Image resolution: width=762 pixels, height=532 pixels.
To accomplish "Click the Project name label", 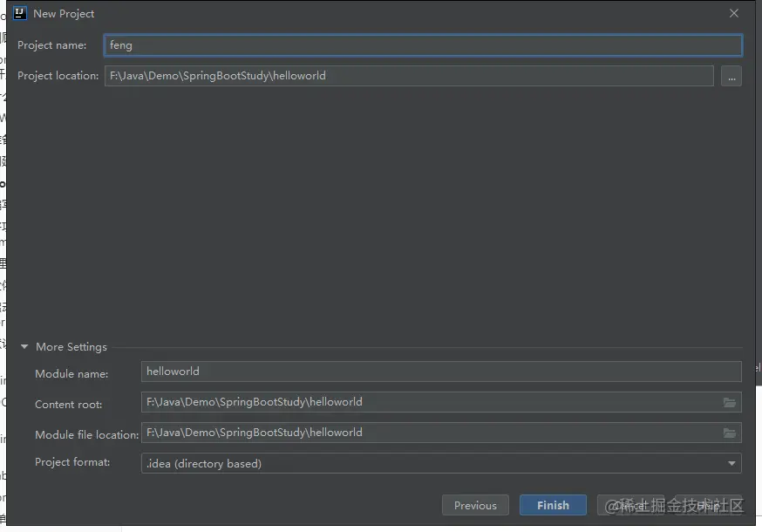I will [52, 45].
